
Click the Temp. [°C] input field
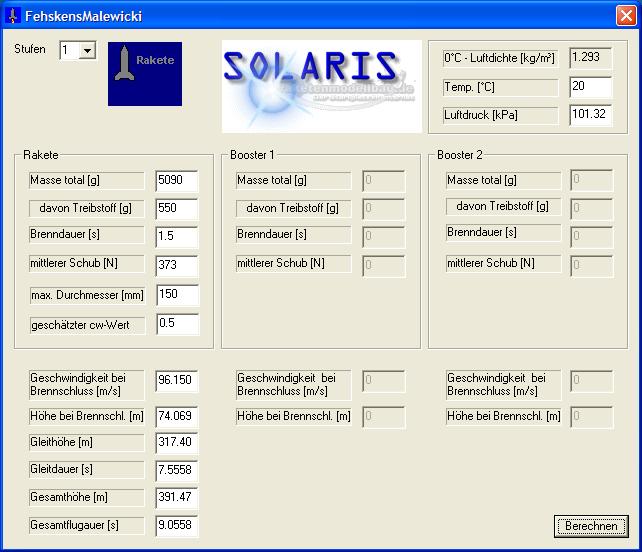click(590, 87)
